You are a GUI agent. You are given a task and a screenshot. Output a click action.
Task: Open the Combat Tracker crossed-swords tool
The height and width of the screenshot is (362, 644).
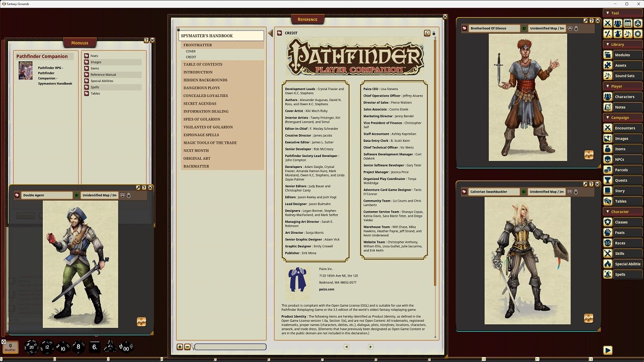click(608, 23)
